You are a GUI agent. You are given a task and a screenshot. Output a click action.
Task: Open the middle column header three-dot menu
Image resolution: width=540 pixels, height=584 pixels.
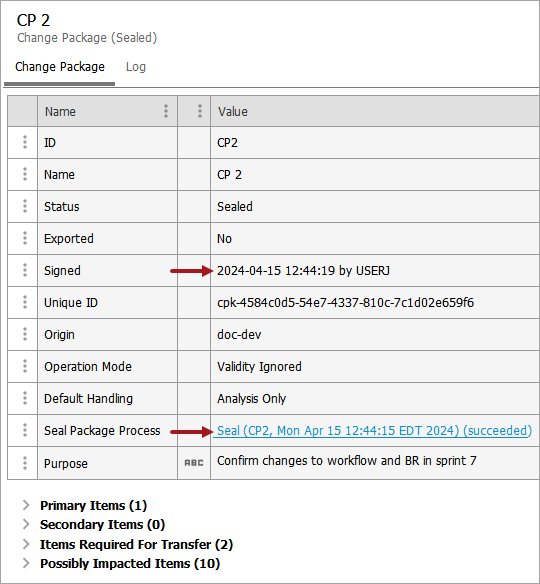(x=200, y=111)
